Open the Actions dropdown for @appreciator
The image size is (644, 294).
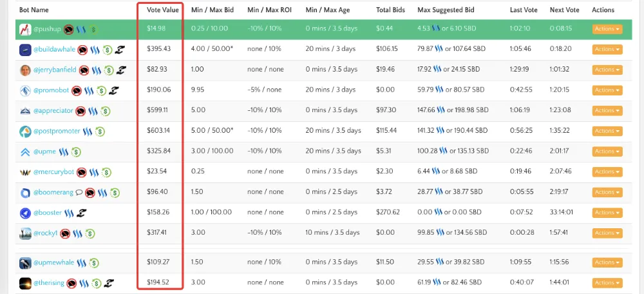pyautogui.click(x=607, y=111)
